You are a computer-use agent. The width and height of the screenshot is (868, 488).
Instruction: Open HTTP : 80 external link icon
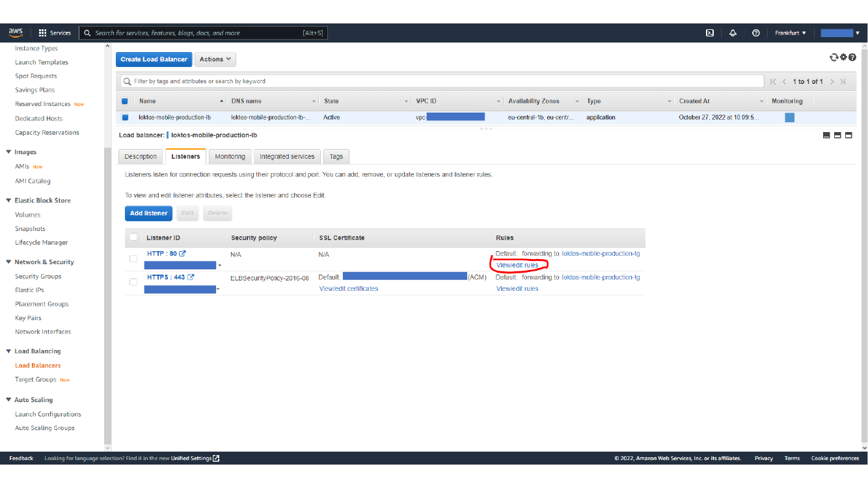click(x=183, y=254)
